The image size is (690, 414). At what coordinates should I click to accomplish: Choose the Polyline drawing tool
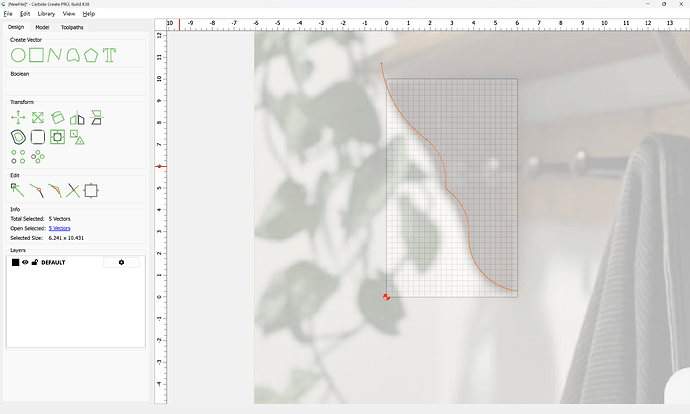click(x=54, y=55)
